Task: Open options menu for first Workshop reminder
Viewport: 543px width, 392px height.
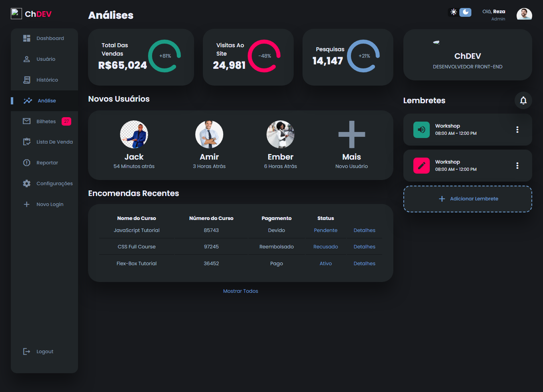Action: pyautogui.click(x=517, y=130)
